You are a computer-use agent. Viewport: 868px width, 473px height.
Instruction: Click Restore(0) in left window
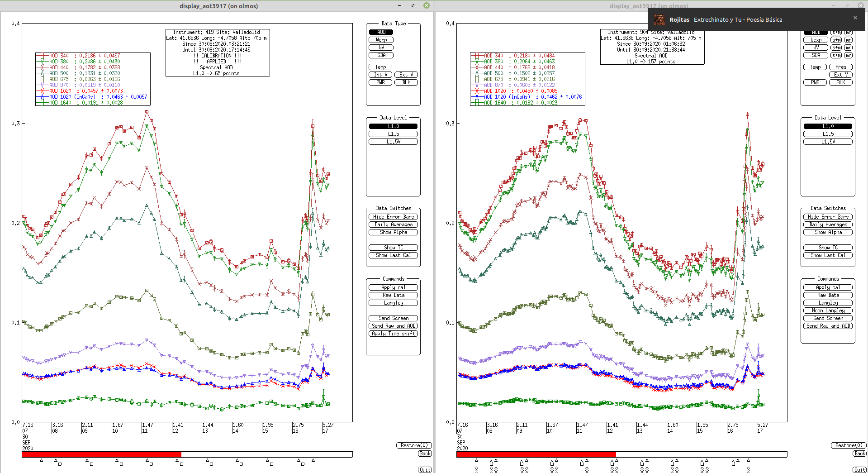[414, 445]
